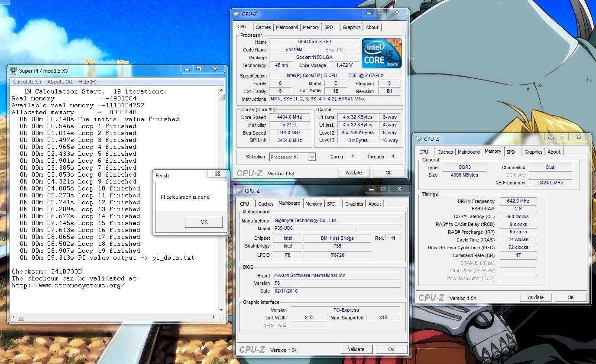
Task: Click the memory Size value 4096 MBytes
Action: [464, 175]
